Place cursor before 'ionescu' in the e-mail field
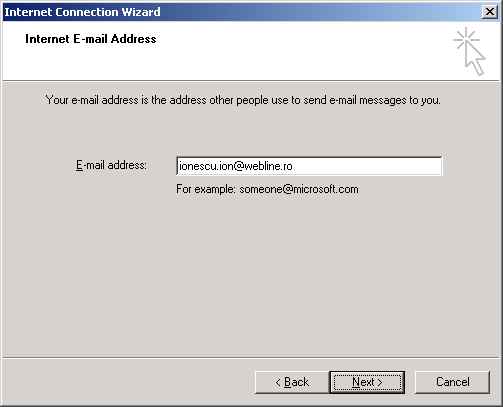The image size is (503, 407). [178, 166]
